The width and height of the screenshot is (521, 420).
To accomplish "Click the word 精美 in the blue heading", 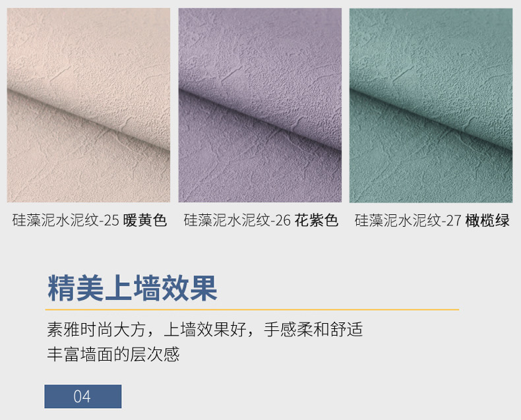I will click(x=76, y=288).
